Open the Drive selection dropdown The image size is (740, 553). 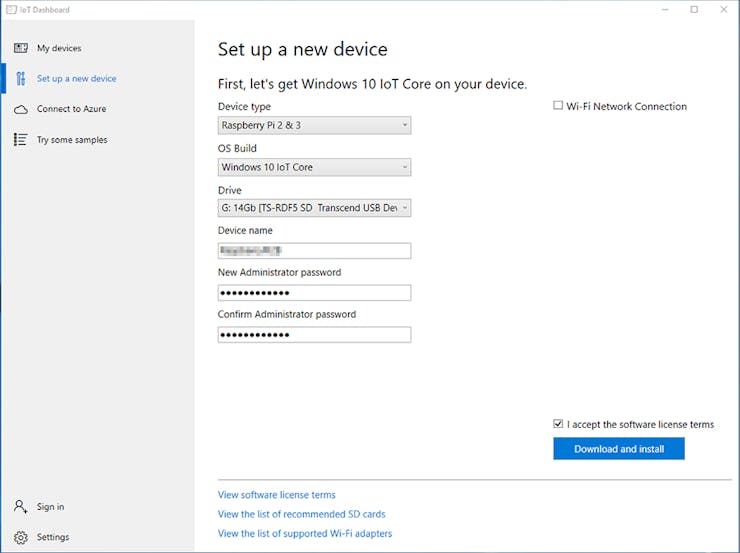click(314, 208)
